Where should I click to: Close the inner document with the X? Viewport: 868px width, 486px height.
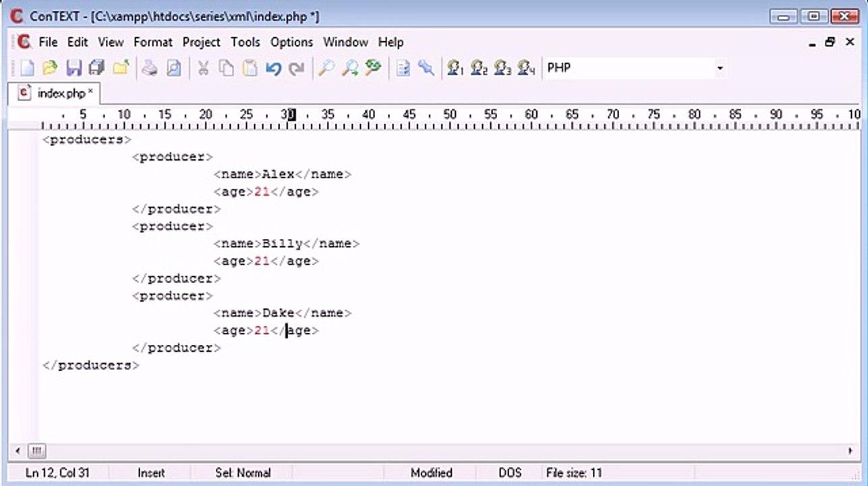pyautogui.click(x=850, y=42)
